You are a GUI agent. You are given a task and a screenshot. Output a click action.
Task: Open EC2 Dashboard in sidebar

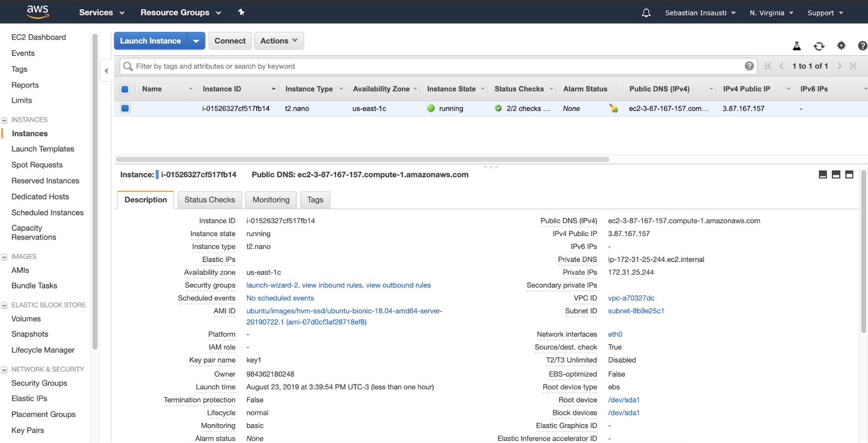39,37
